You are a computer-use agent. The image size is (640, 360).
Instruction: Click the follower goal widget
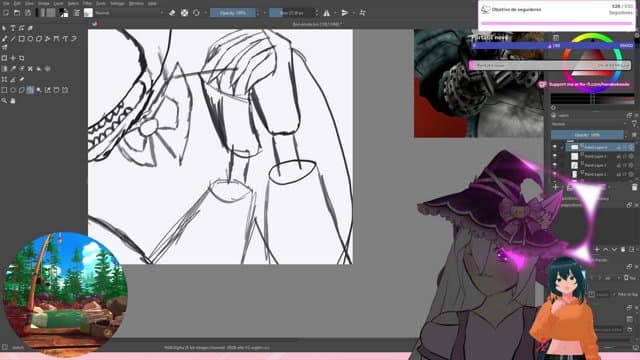click(556, 15)
